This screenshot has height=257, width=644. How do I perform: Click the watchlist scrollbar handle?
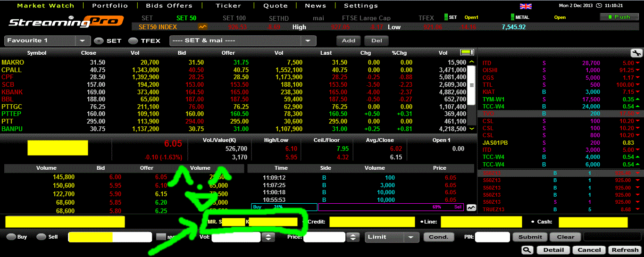[471, 85]
